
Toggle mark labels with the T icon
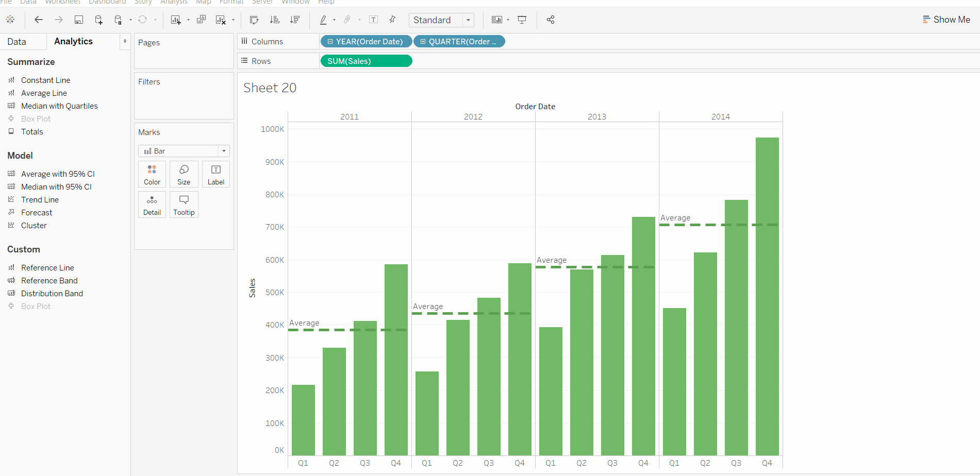pyautogui.click(x=373, y=20)
